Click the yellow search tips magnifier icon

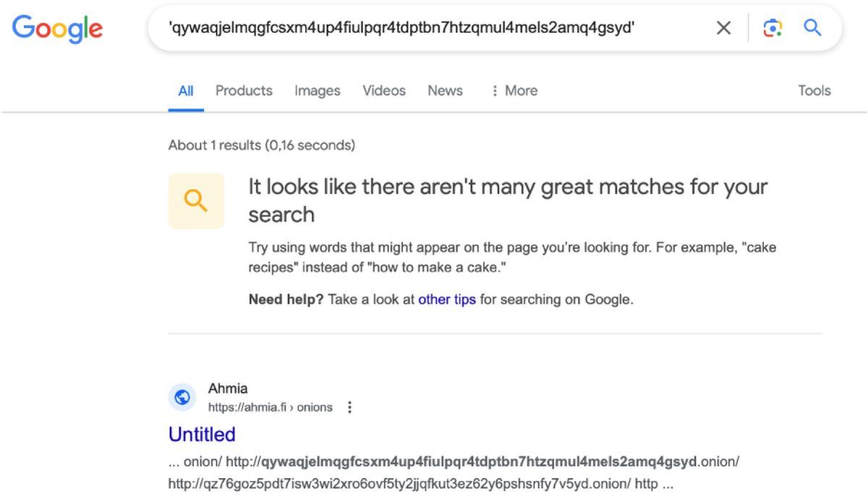pos(196,201)
